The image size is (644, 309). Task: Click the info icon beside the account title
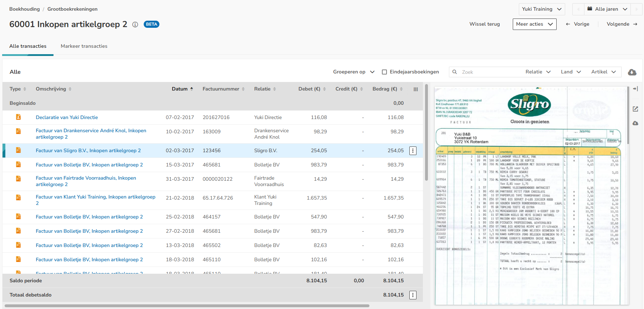(135, 25)
